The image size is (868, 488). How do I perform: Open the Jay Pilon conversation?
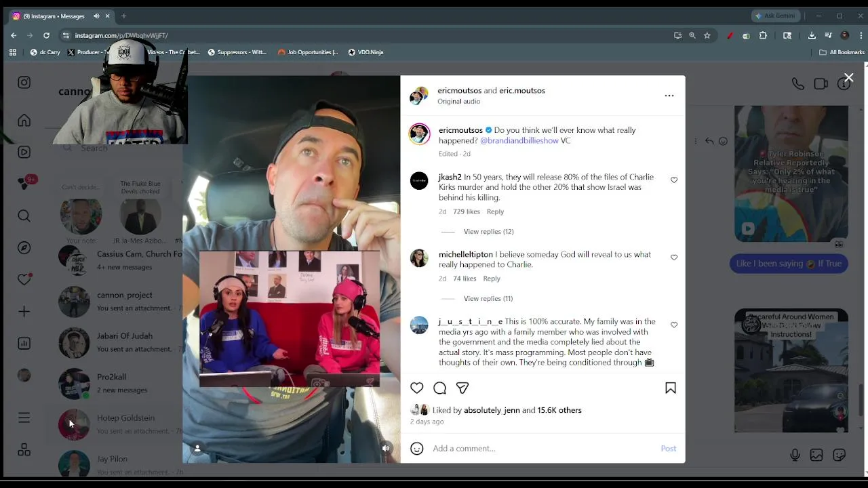(x=121, y=465)
